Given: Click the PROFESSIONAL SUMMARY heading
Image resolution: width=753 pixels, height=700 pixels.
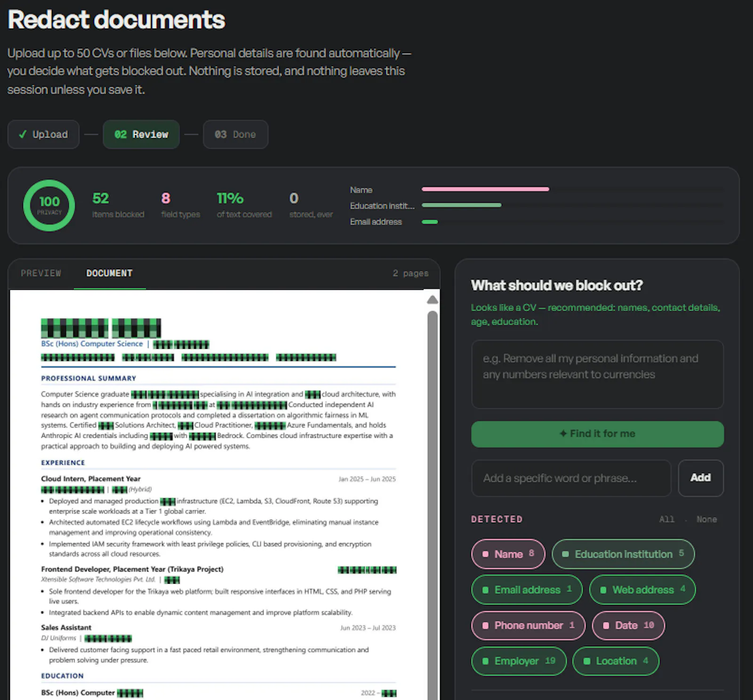Looking at the screenshot, I should pyautogui.click(x=88, y=378).
